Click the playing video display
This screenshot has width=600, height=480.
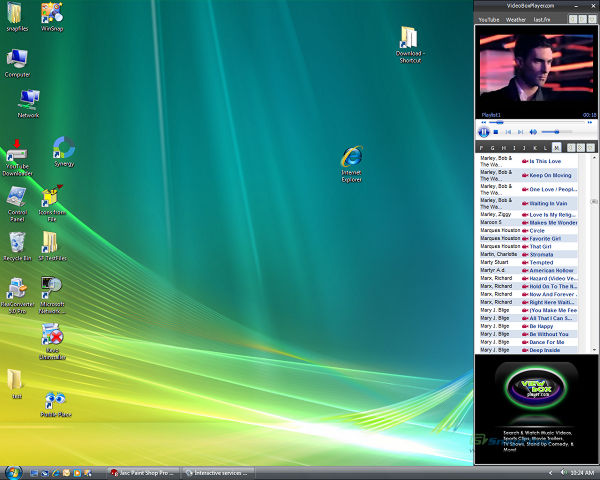pyautogui.click(x=536, y=69)
